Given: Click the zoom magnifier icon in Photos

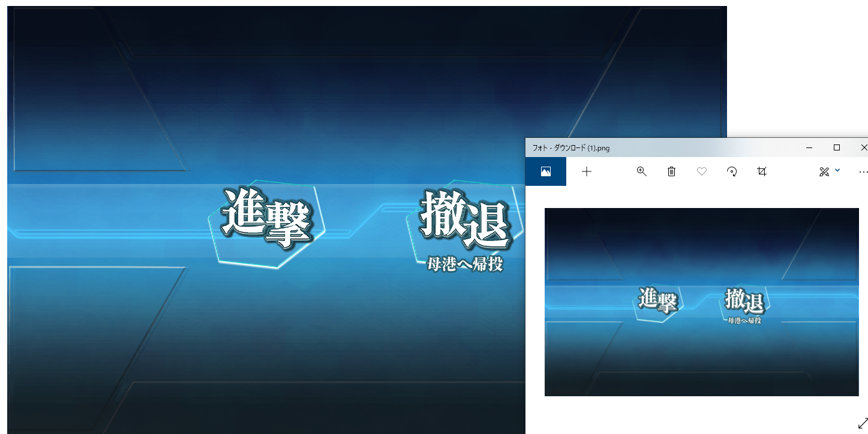Looking at the screenshot, I should pos(641,171).
